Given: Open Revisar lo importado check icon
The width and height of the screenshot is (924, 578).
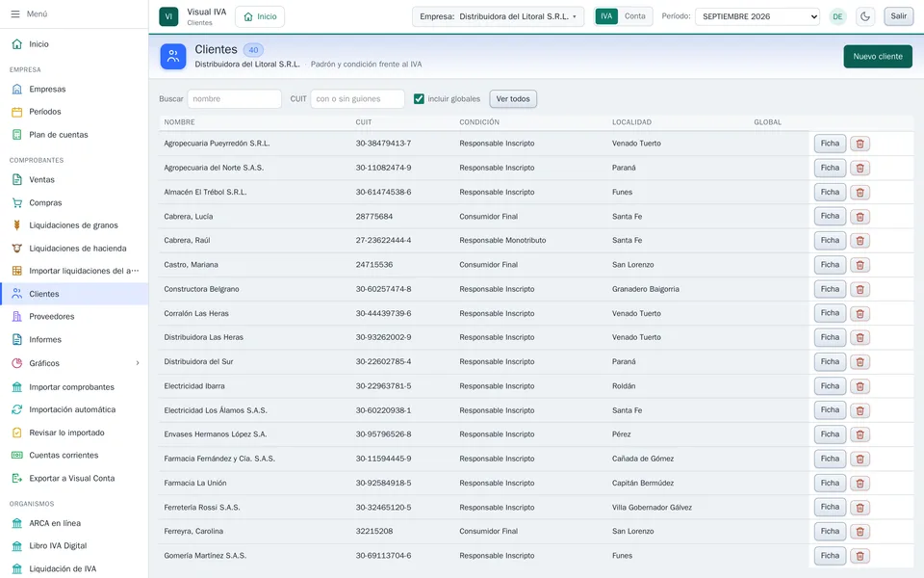Looking at the screenshot, I should click(17, 433).
